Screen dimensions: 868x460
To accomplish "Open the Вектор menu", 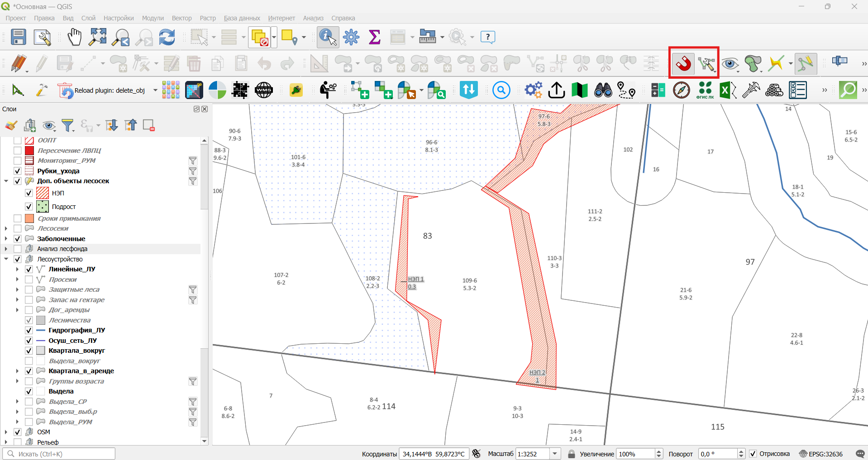I will 181,18.
